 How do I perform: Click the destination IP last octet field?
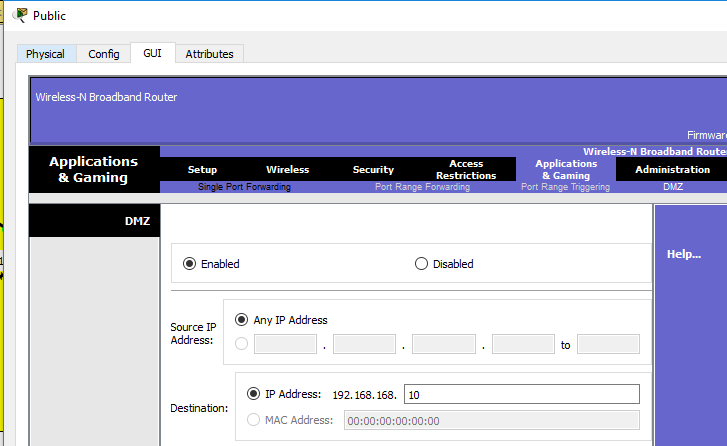point(522,394)
